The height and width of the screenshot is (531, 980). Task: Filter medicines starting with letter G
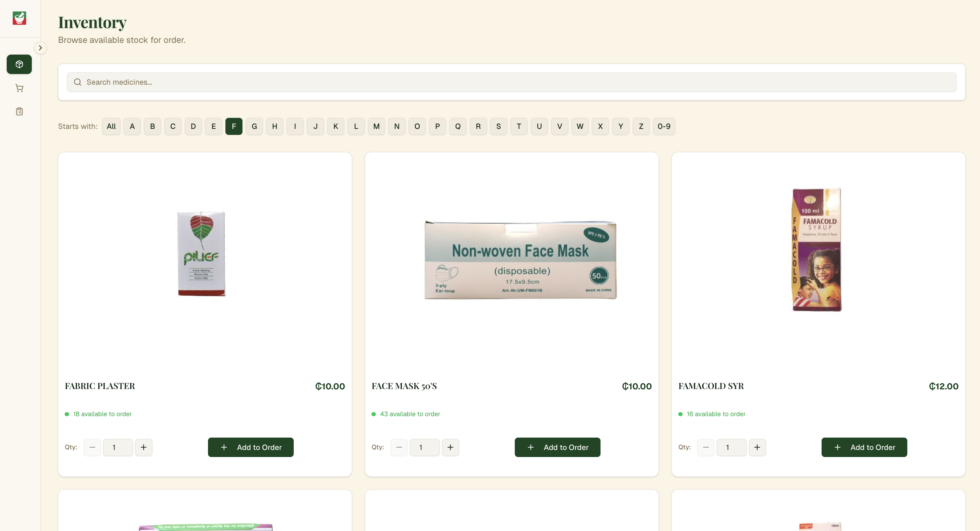tap(254, 126)
